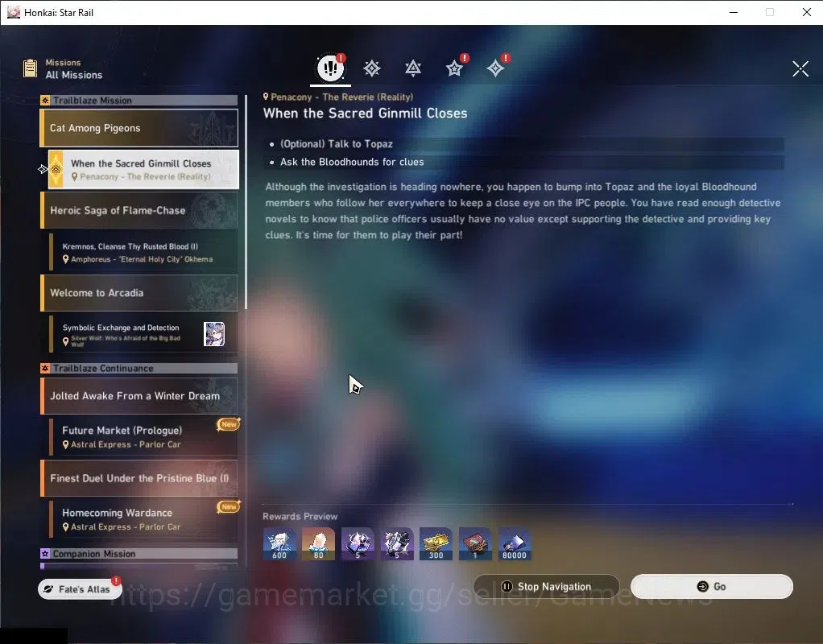Select When the Sacred Ginmill Closes entry
Viewport: 823px width, 644px height.
(144, 170)
